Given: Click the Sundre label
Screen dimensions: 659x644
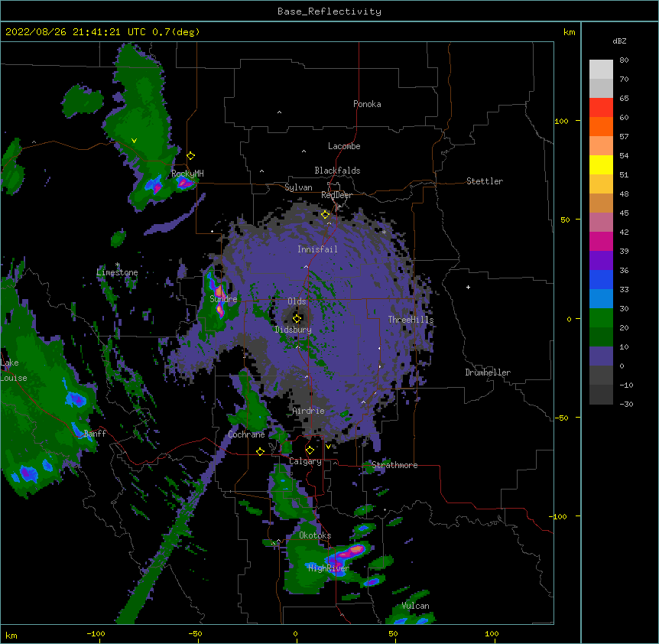Looking at the screenshot, I should pos(223,299).
